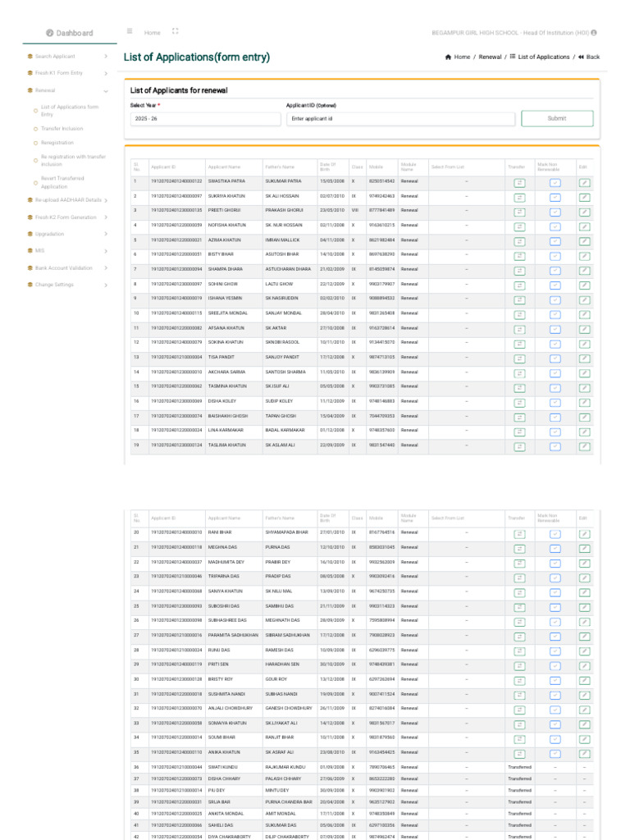630x840 pixels.
Task: Mark SOKINA KHATUN as non renewable
Action: (x=555, y=344)
